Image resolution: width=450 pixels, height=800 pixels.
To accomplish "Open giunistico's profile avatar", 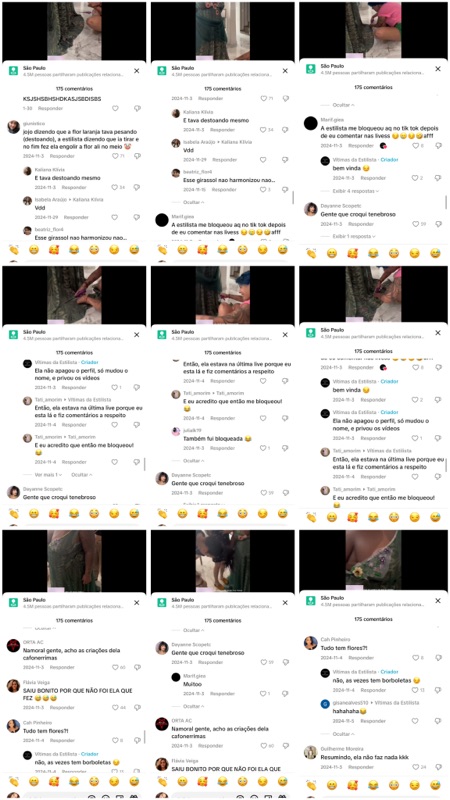I will (x=14, y=127).
